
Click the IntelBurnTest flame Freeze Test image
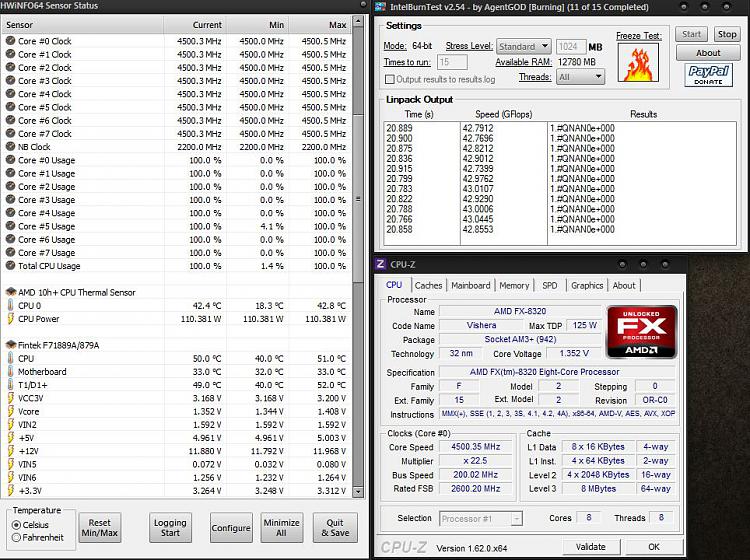[638, 63]
